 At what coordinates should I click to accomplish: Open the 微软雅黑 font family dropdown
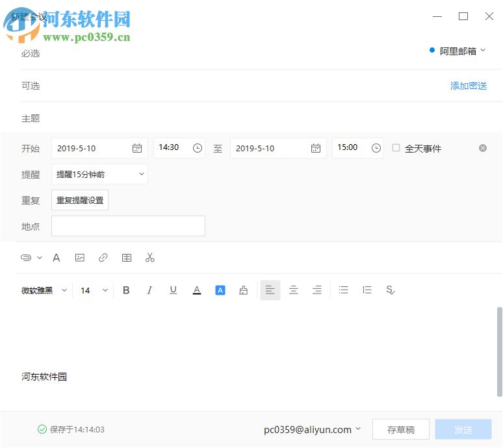click(x=44, y=290)
